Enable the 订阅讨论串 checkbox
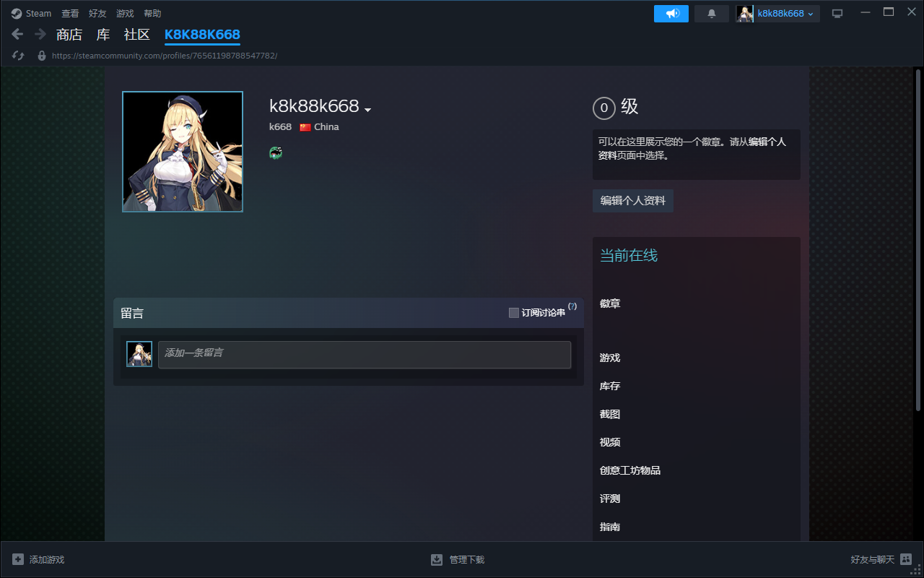The width and height of the screenshot is (924, 578). pos(514,313)
